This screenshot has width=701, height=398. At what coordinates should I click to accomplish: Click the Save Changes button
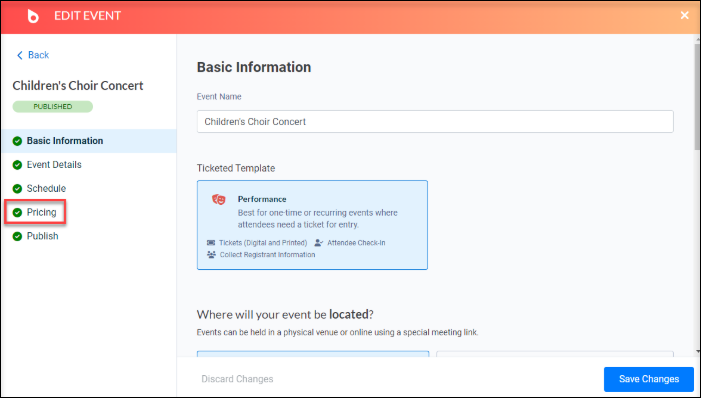(649, 379)
